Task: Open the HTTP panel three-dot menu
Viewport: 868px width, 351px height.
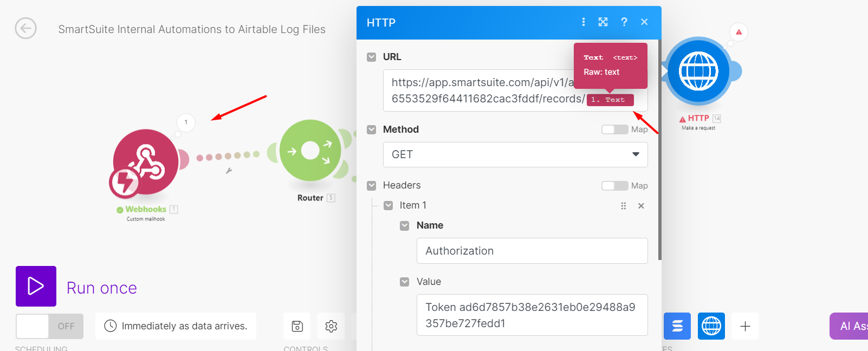Action: click(584, 22)
